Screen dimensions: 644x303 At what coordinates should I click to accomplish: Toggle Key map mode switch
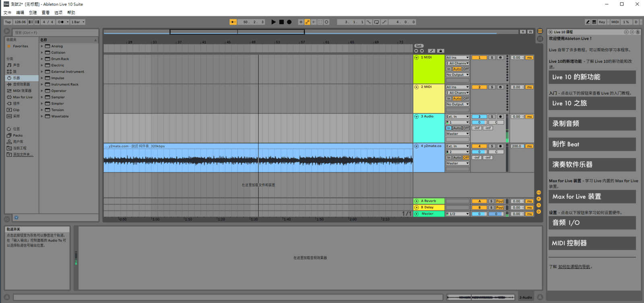(x=602, y=22)
